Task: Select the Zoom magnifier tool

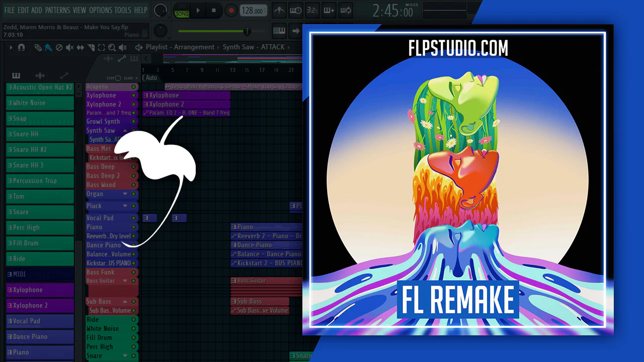Action: pos(112,47)
